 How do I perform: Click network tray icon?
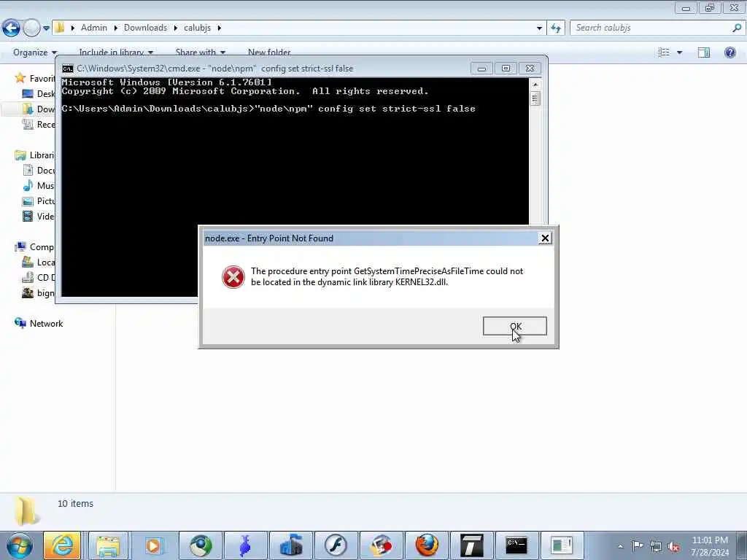tap(656, 546)
